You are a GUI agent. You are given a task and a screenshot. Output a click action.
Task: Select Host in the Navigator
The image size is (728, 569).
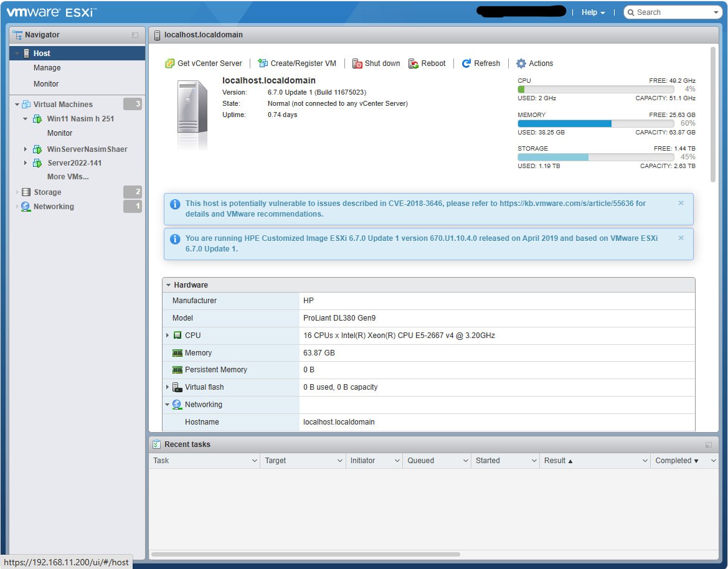77,54
